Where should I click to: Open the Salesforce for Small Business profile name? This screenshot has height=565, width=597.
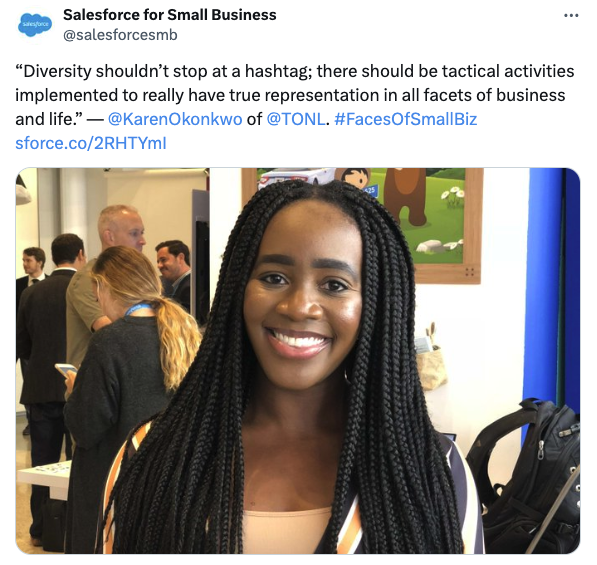tap(169, 15)
